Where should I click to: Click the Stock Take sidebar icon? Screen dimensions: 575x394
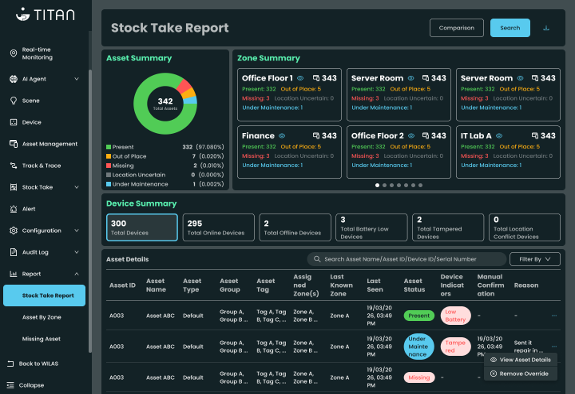click(x=13, y=187)
